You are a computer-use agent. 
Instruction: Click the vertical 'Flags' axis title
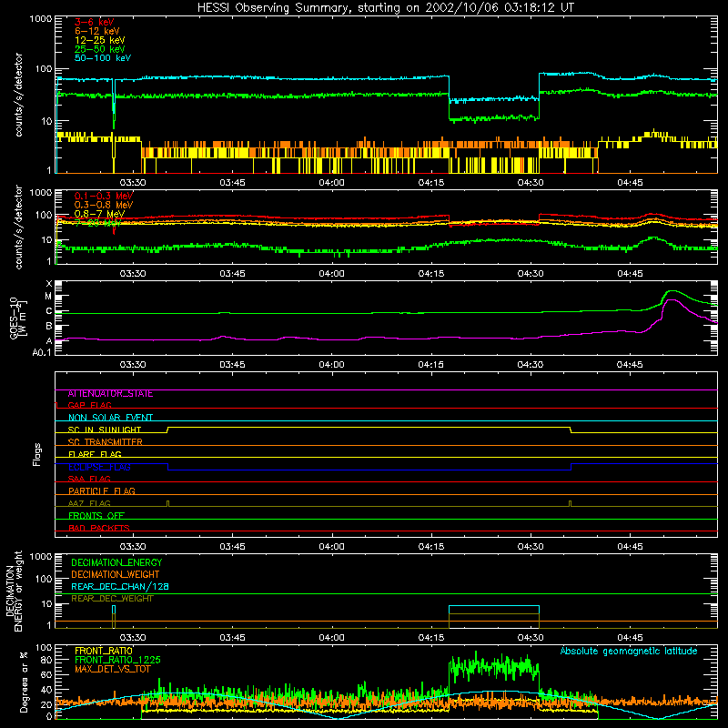(37, 454)
